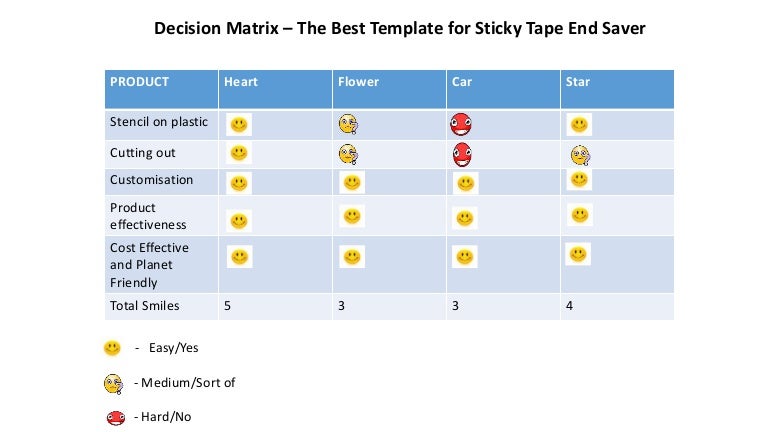Select the smiley in Car's Product effectiveness cell

464,218
